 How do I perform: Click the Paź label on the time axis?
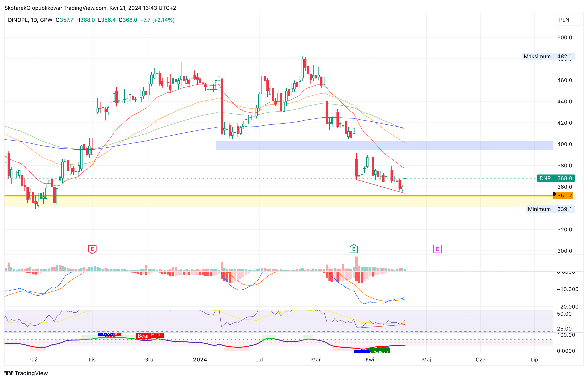point(33,359)
